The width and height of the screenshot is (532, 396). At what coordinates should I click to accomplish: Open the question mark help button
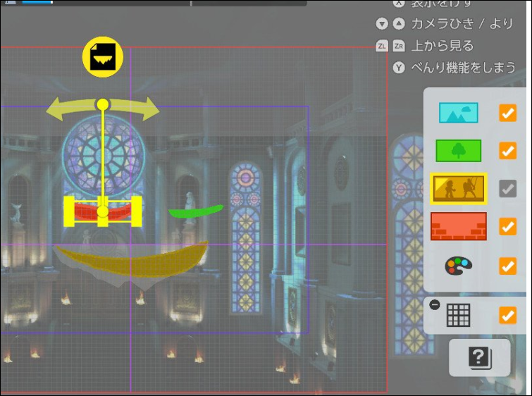(x=479, y=358)
